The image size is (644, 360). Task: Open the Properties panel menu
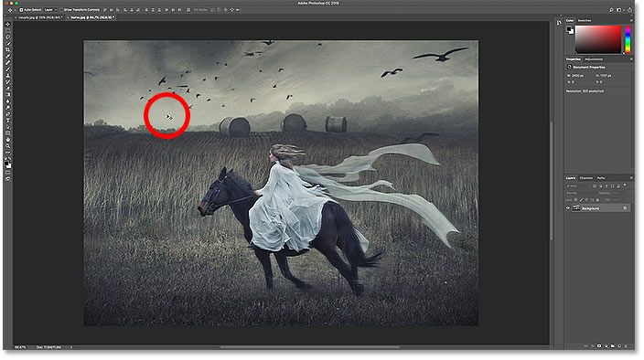point(631,59)
